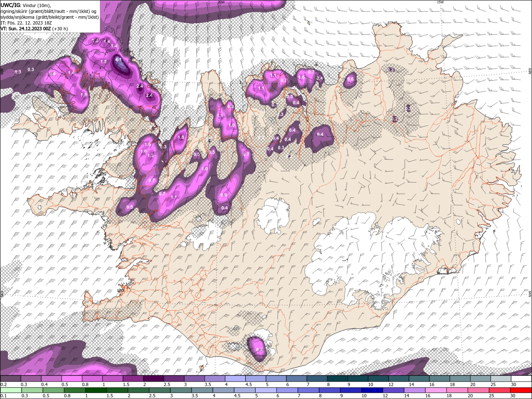Click the bright pink legend swatch labeled 0.5
Image resolution: width=532 pixels, height=399 pixels.
tap(71, 379)
